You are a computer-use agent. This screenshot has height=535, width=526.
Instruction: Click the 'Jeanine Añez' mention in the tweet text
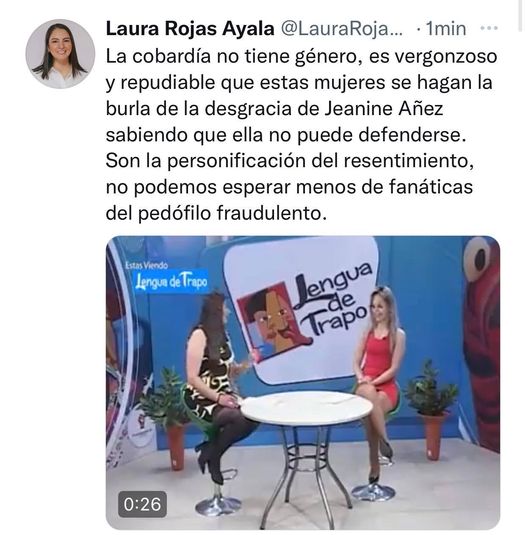[x=383, y=109]
